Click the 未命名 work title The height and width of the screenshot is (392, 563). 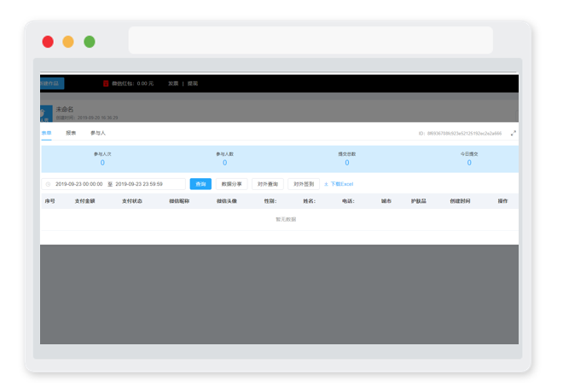[x=65, y=109]
